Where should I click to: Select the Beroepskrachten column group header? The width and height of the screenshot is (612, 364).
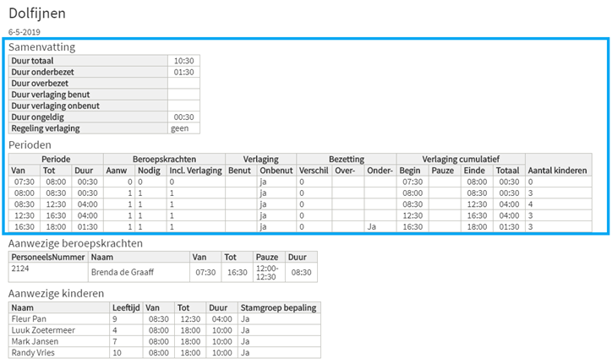click(x=164, y=159)
